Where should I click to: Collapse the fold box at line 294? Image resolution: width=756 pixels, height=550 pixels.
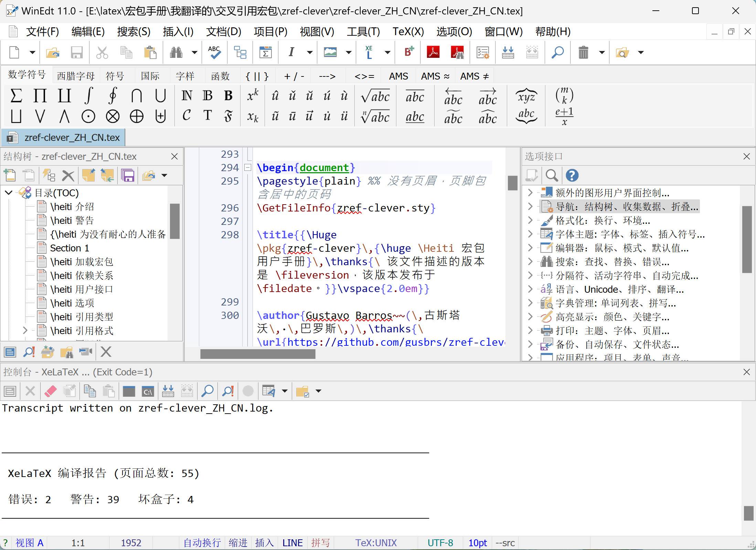pos(248,168)
